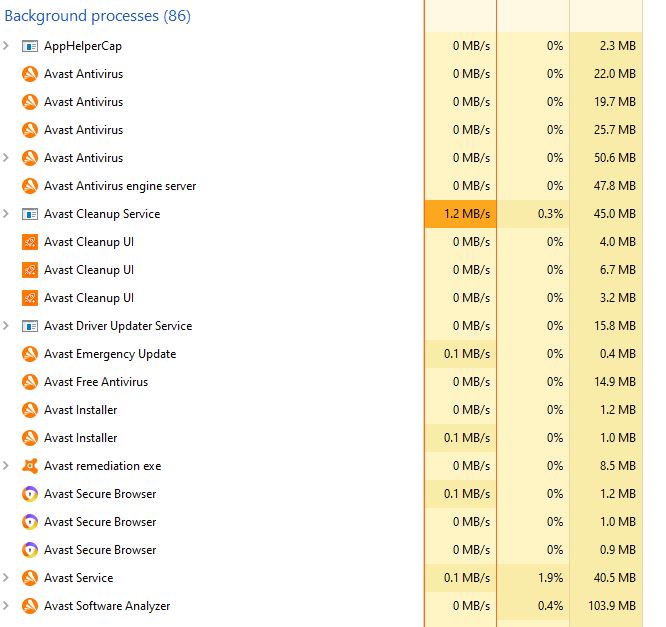Screen dimensions: 666x627
Task: Click the 15.8 MB memory value
Action: [x=615, y=326]
